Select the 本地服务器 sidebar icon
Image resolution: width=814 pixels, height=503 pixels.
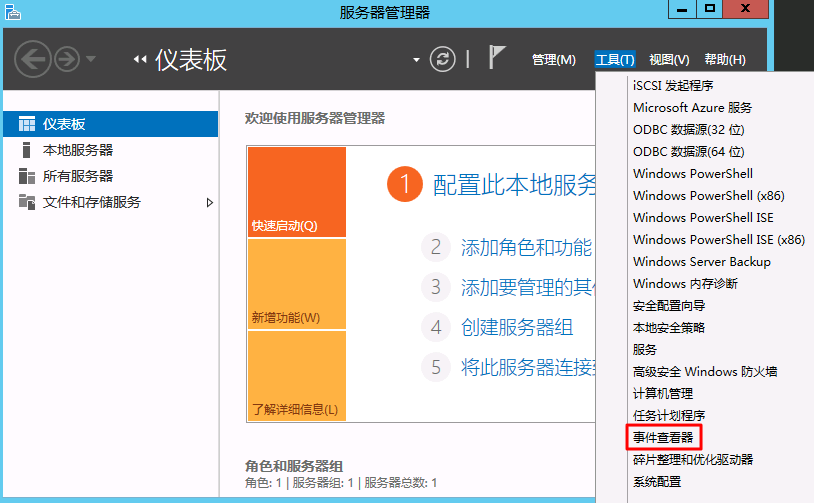point(26,150)
